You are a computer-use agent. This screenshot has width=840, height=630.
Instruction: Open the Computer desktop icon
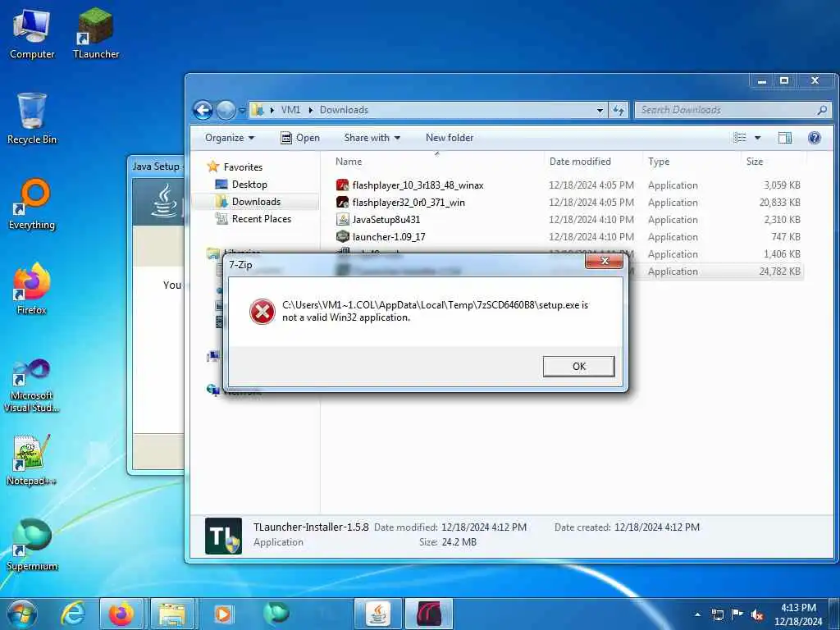32,34
